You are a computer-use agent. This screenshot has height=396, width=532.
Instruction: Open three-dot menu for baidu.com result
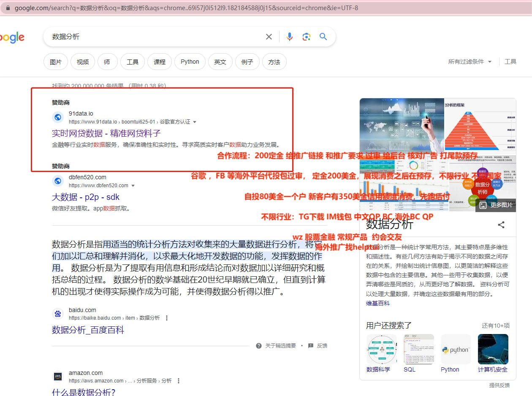(x=167, y=318)
